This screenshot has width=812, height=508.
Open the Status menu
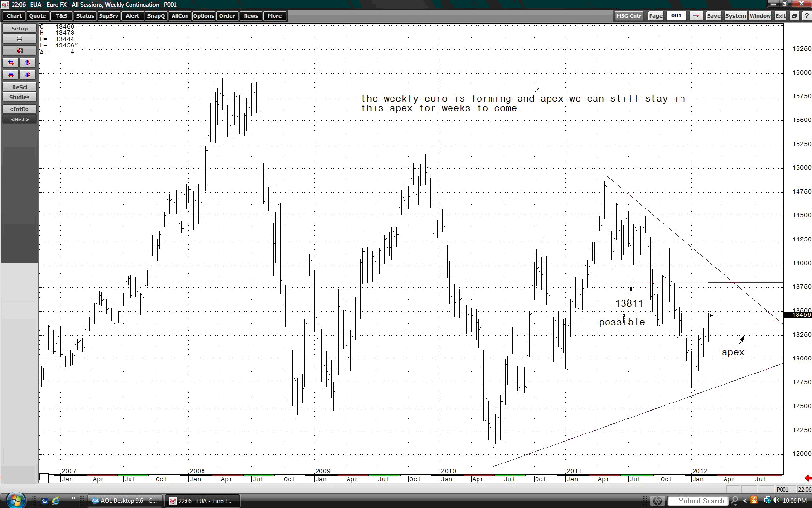tap(85, 16)
